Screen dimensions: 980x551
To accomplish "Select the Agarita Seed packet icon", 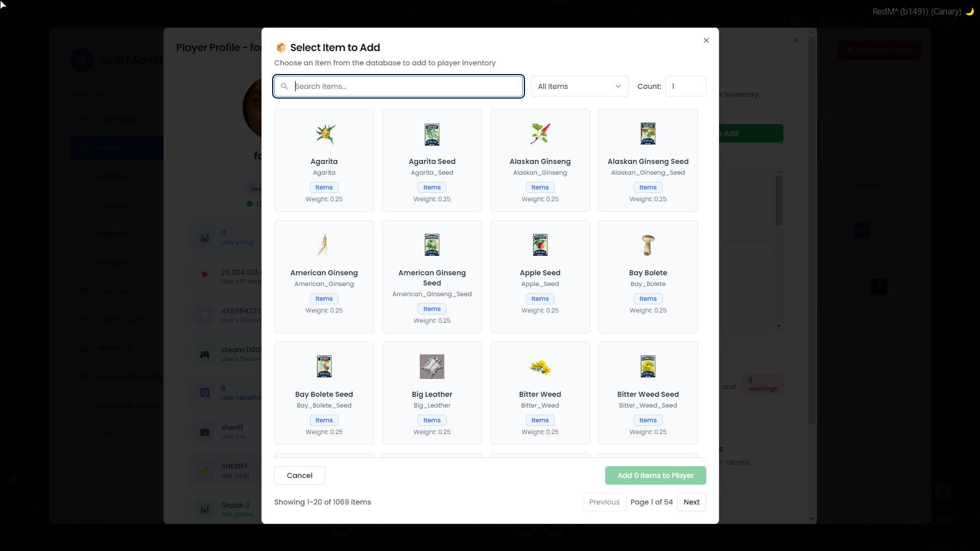I will click(x=432, y=134).
